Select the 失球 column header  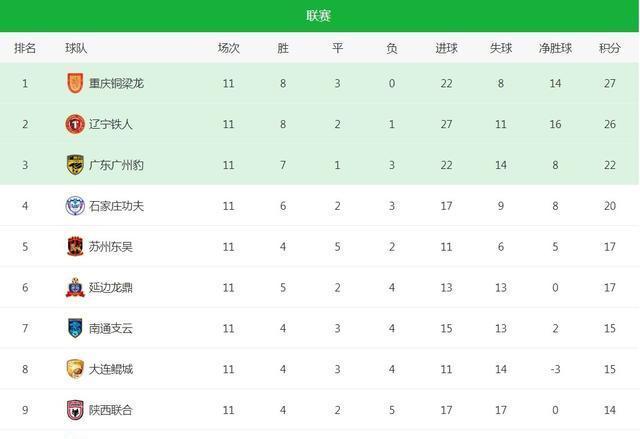click(x=501, y=48)
